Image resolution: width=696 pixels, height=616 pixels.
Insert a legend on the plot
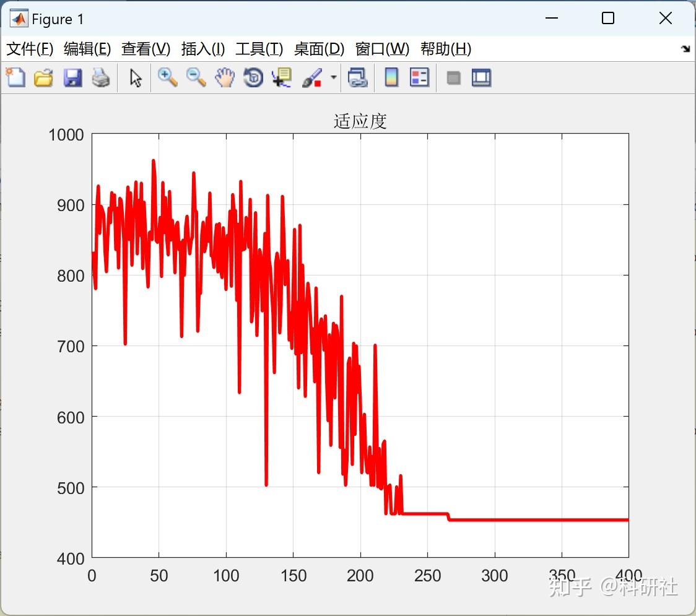coord(420,77)
